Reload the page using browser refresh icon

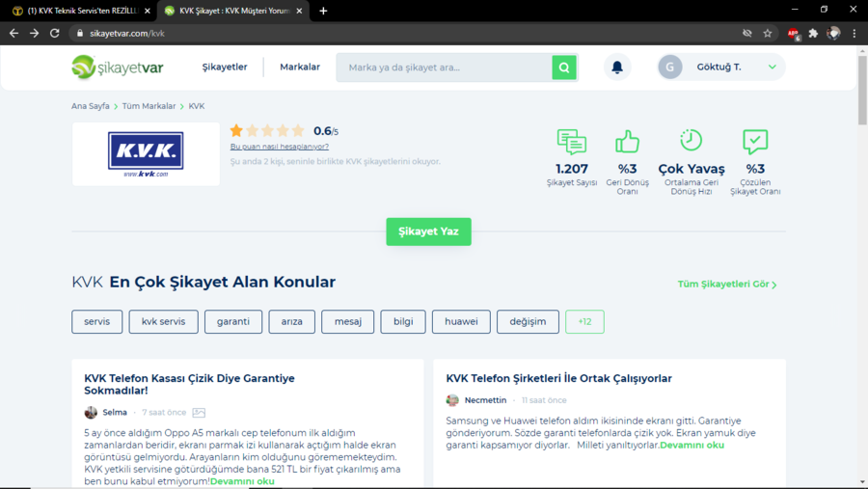[55, 33]
